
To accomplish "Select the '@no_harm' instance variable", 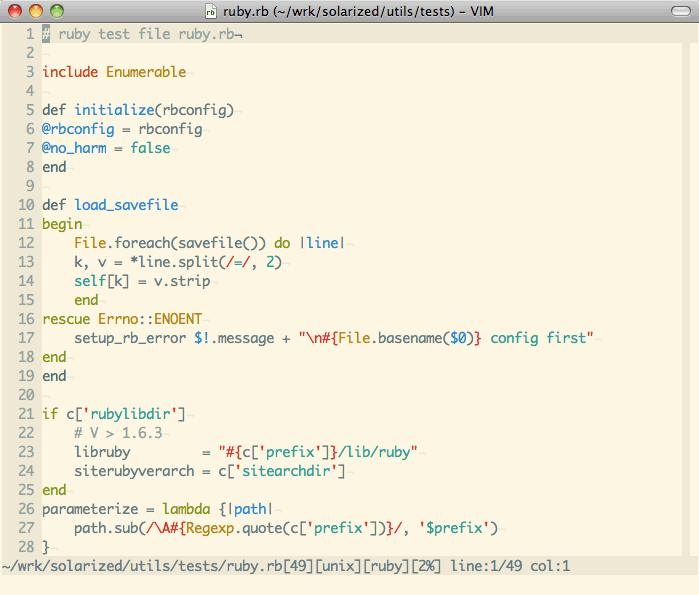I will (x=74, y=148).
